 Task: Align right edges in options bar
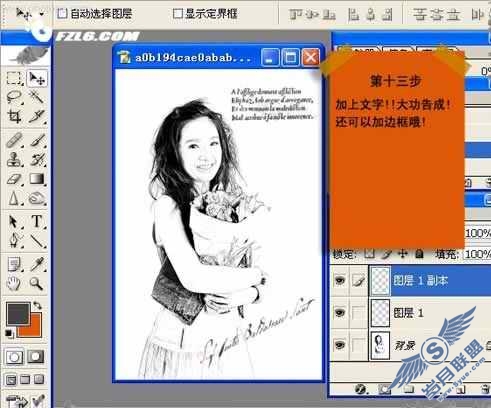click(x=387, y=14)
